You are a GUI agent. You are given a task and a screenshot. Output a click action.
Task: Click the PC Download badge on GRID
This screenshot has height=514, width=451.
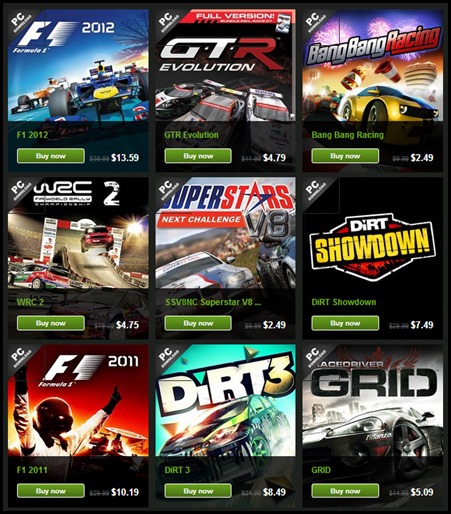point(316,357)
